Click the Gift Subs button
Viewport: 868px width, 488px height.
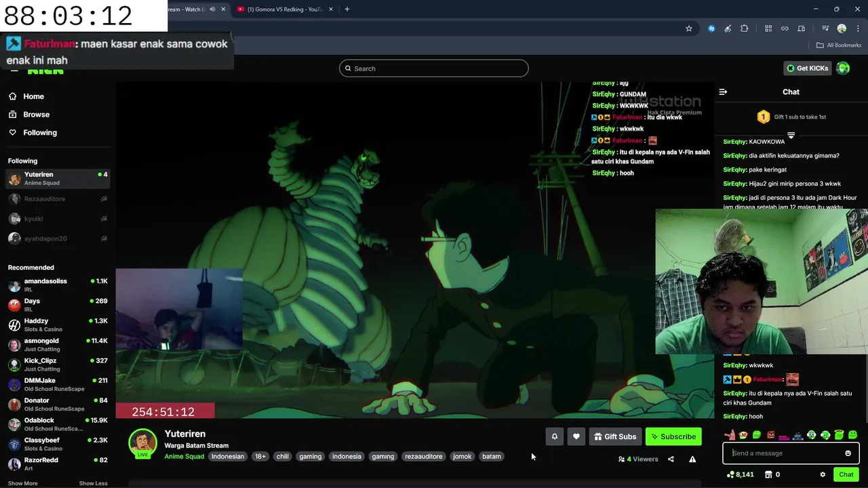[x=615, y=436]
